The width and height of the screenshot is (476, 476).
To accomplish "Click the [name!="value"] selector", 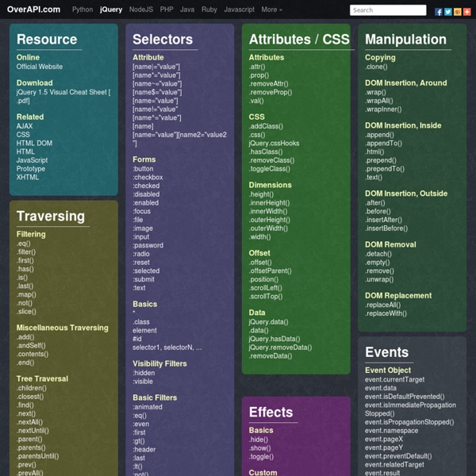I will coord(155,109).
